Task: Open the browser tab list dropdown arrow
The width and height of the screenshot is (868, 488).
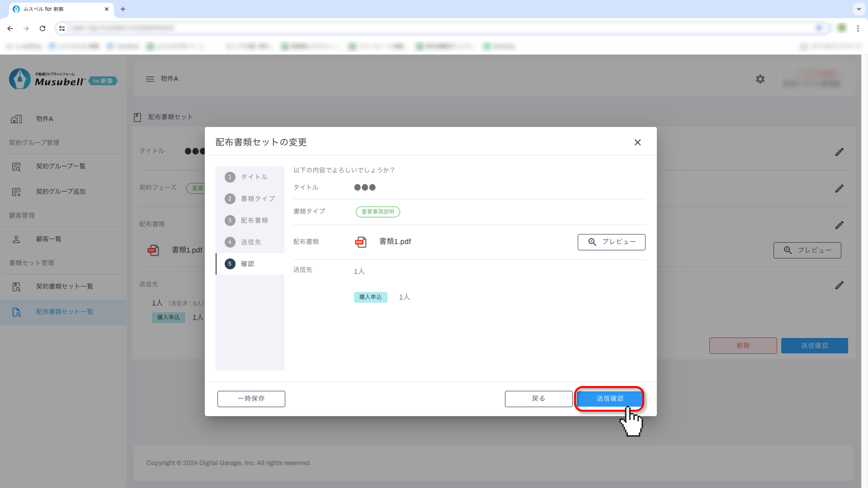Action: point(859,9)
